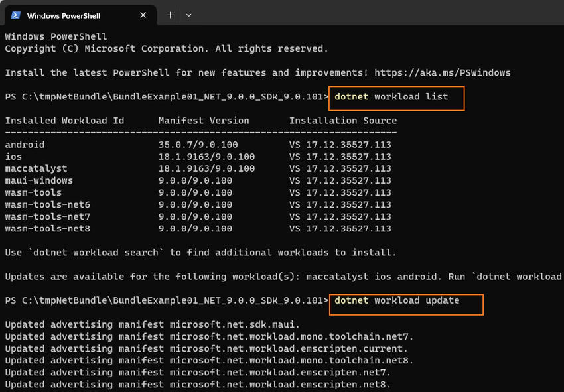The width and height of the screenshot is (564, 392).
Task: Click the Manifest Version column header text
Action: click(202, 120)
